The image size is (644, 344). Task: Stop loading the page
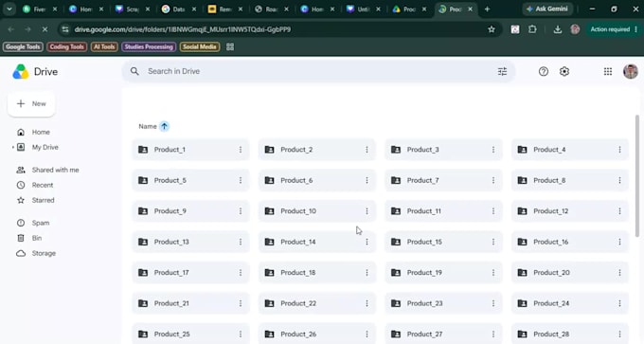(45, 29)
